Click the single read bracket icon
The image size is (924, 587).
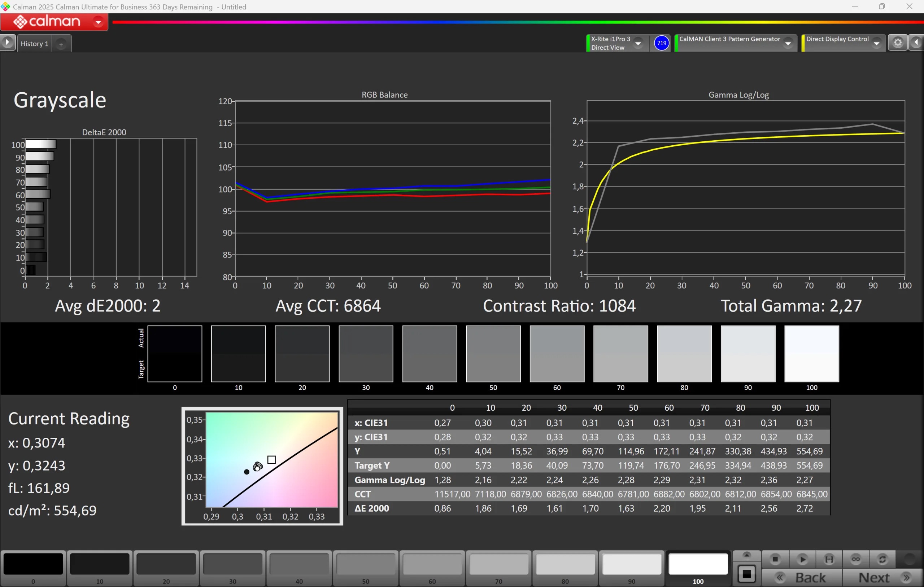coord(829,559)
